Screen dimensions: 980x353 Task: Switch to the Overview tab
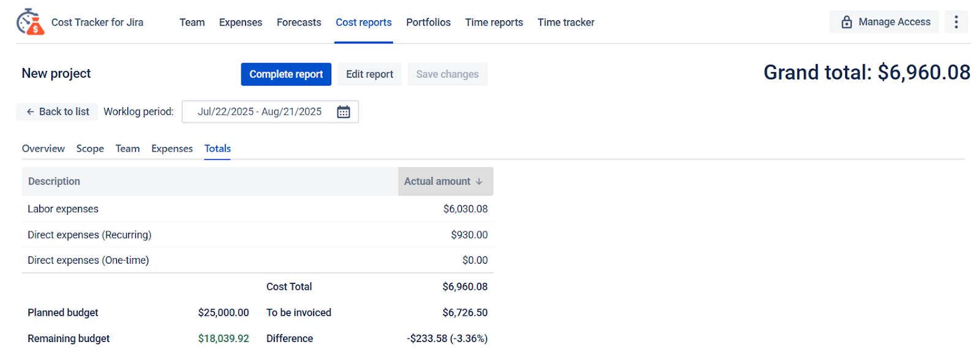(43, 149)
